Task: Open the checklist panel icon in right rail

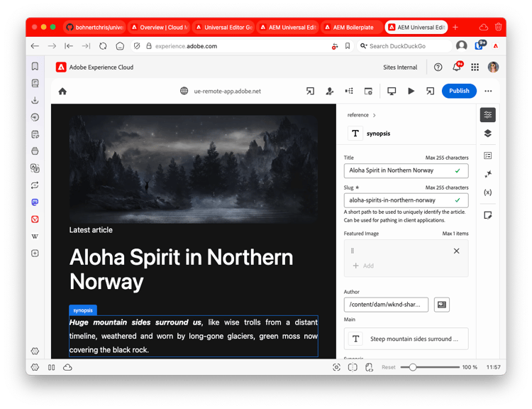Action: 487,156
